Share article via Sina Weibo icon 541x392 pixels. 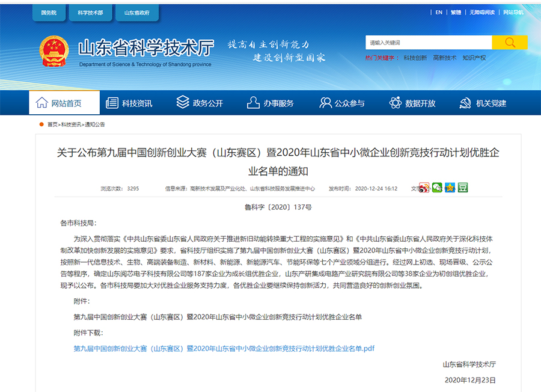[424, 188]
